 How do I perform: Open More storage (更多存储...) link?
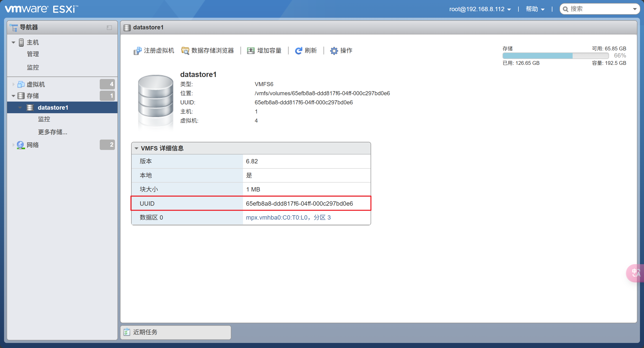[52, 132]
